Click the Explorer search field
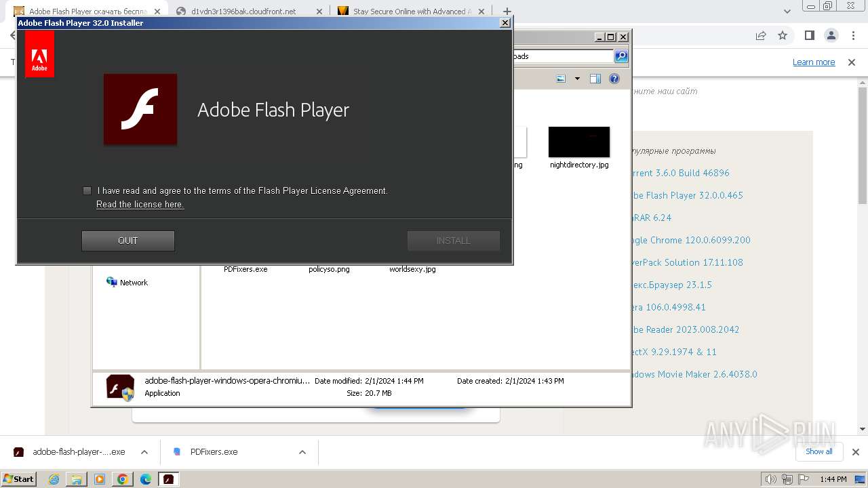The width and height of the screenshot is (868, 488). click(563, 56)
